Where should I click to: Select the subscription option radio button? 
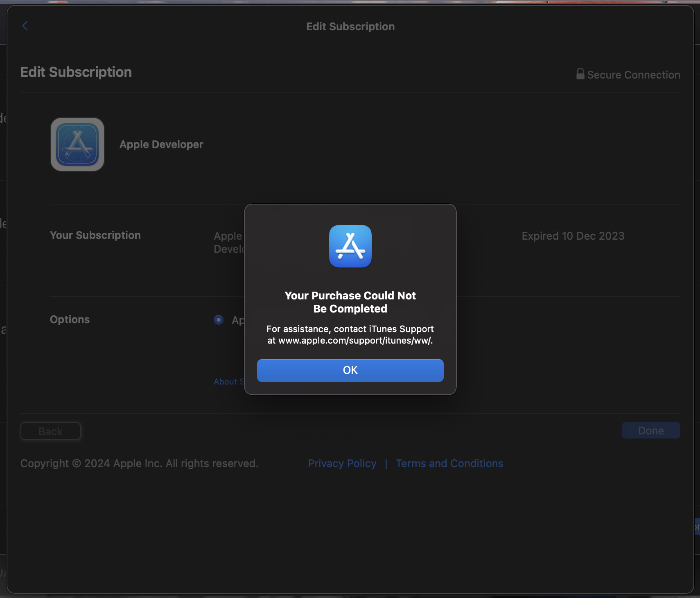point(219,320)
